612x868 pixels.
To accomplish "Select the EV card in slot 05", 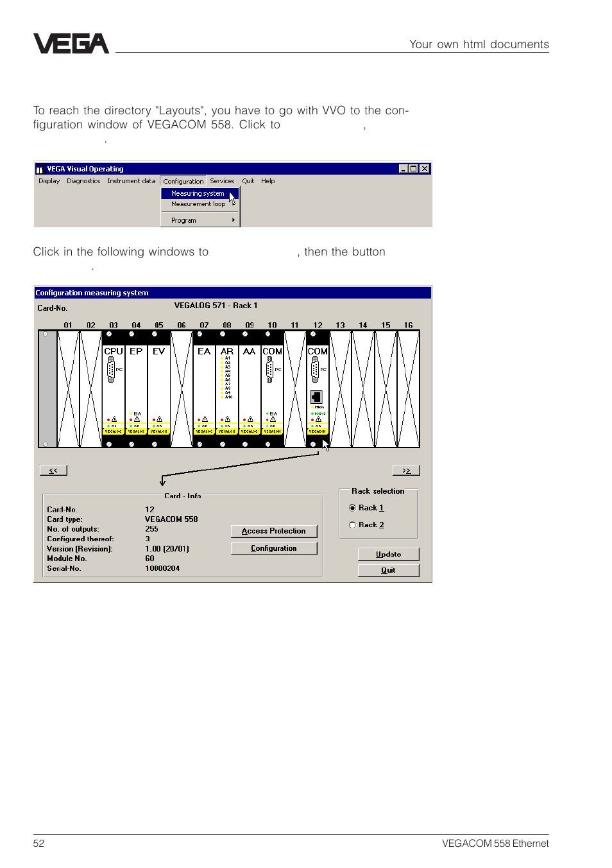I will 158,389.
